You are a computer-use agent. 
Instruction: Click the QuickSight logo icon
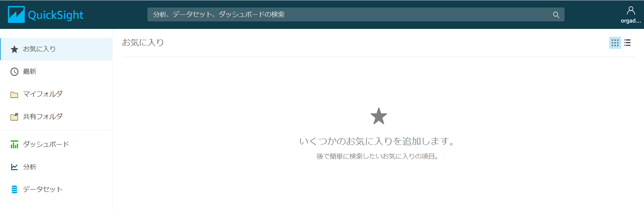pyautogui.click(x=16, y=15)
